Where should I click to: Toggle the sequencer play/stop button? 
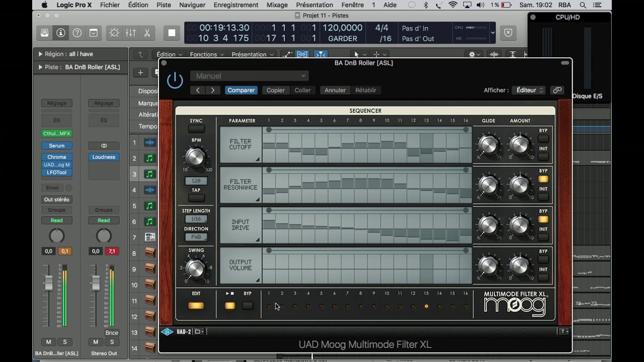pos(230,306)
